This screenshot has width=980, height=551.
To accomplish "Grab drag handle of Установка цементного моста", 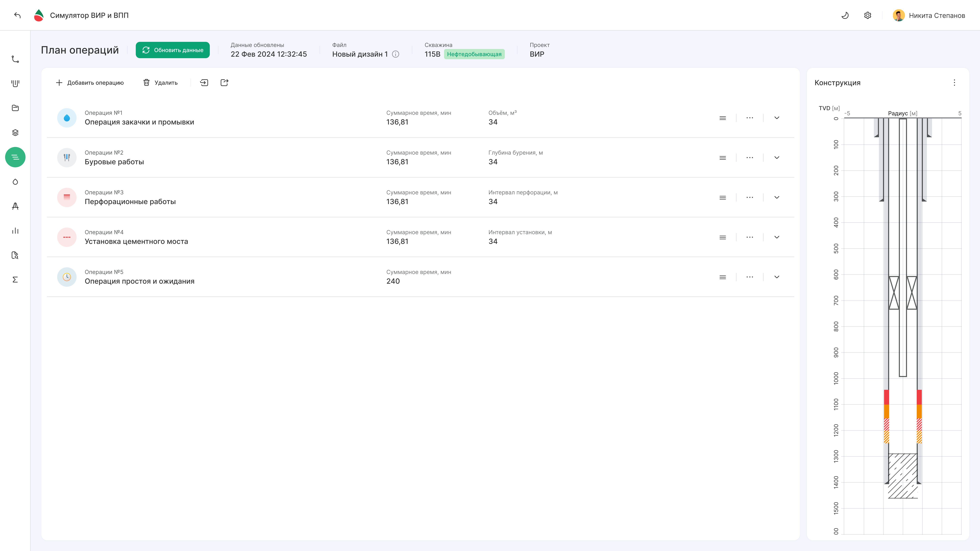I will pyautogui.click(x=723, y=237).
